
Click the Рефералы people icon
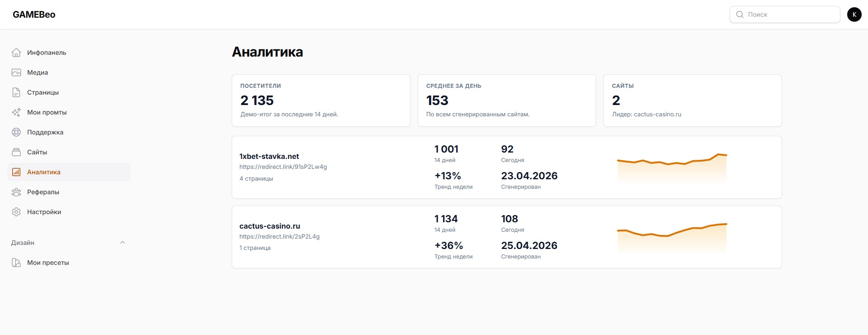pyautogui.click(x=16, y=192)
